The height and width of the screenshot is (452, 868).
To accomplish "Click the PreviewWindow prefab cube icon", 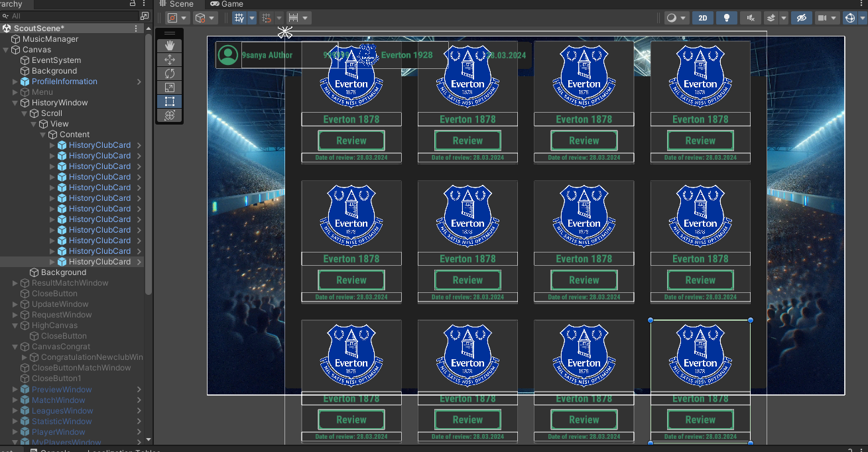I will coord(25,390).
